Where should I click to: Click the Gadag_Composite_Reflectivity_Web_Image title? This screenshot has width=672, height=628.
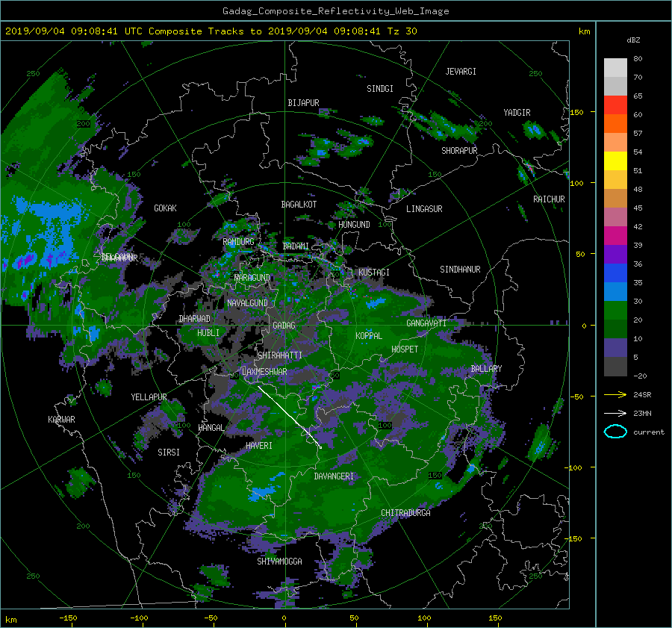coord(335,11)
